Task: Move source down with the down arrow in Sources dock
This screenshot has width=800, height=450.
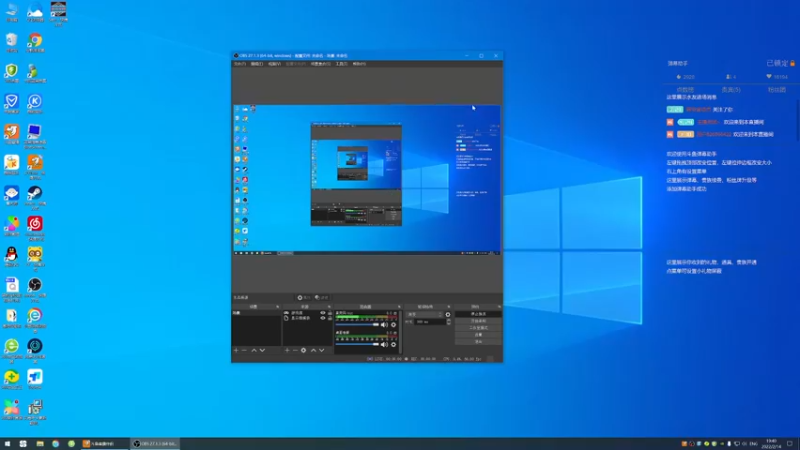Action: pos(321,351)
